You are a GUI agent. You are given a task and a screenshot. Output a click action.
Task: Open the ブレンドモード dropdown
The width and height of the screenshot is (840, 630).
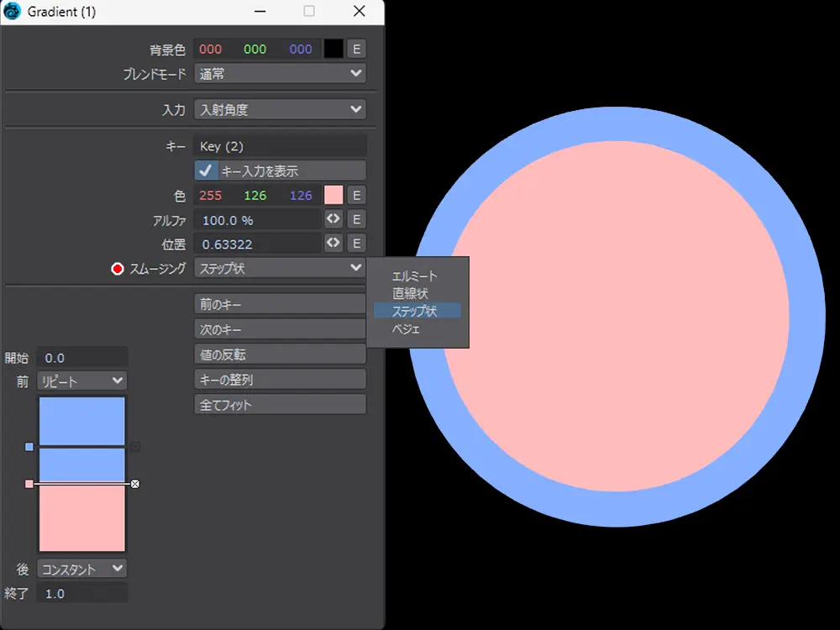click(x=280, y=74)
